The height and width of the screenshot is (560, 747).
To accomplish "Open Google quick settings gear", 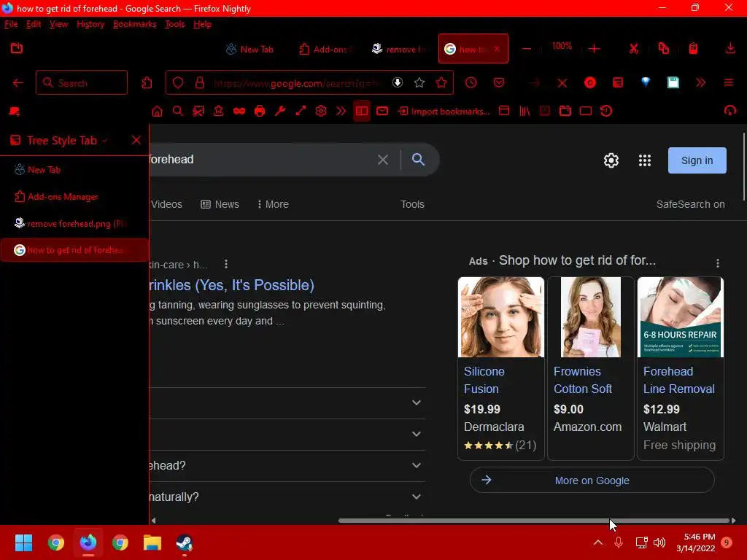I will click(611, 160).
